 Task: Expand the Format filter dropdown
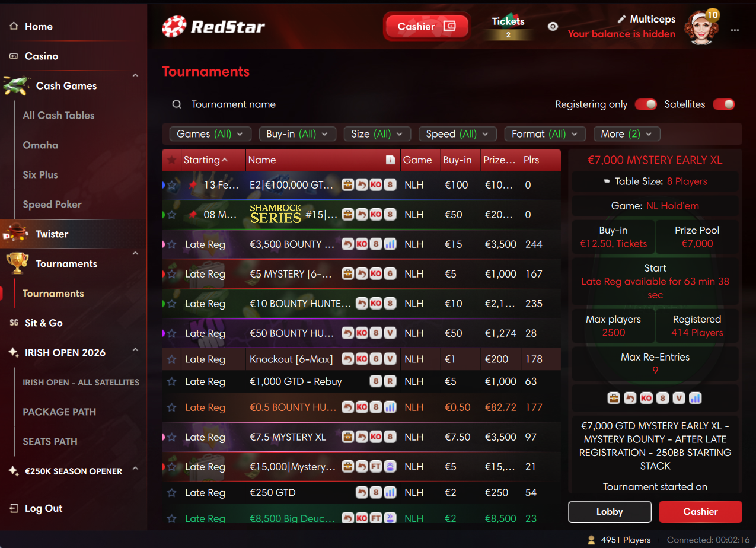(545, 134)
